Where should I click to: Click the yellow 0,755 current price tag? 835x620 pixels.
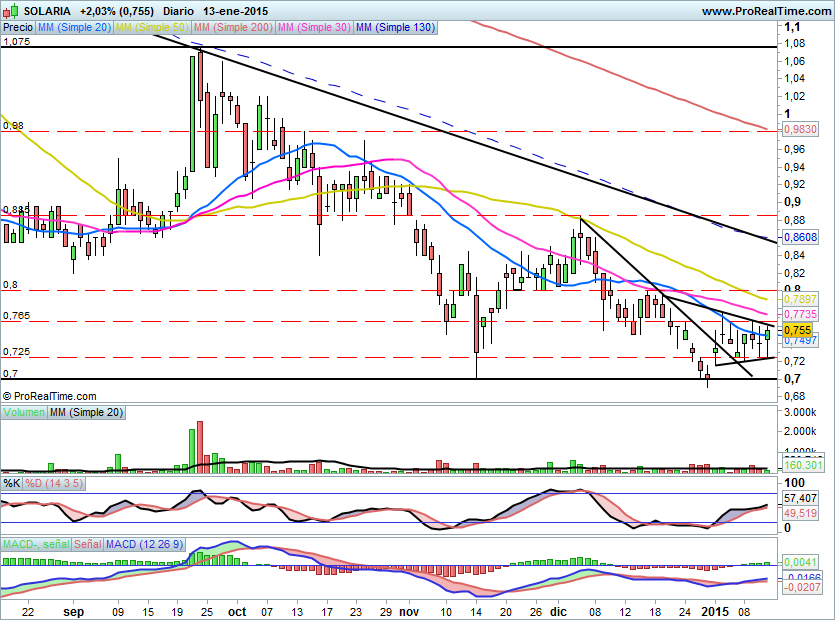tap(798, 330)
